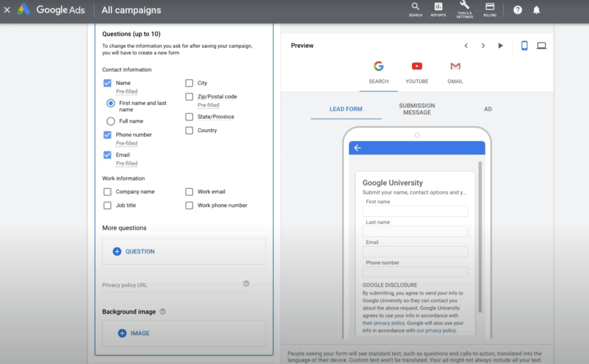Add a background Image
589x364 pixels.
133,333
